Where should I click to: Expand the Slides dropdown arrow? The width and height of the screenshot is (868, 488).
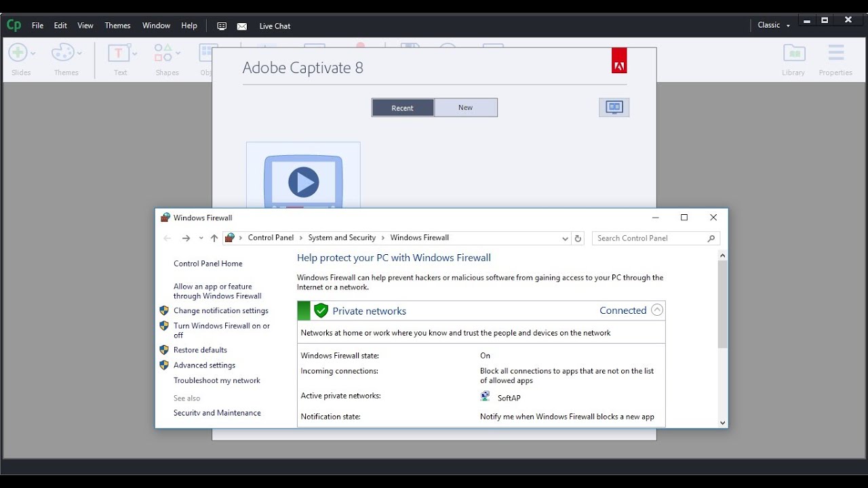click(33, 54)
